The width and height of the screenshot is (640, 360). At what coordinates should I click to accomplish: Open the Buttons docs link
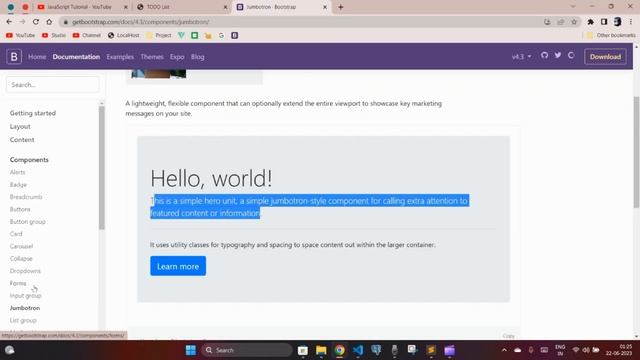click(20, 209)
